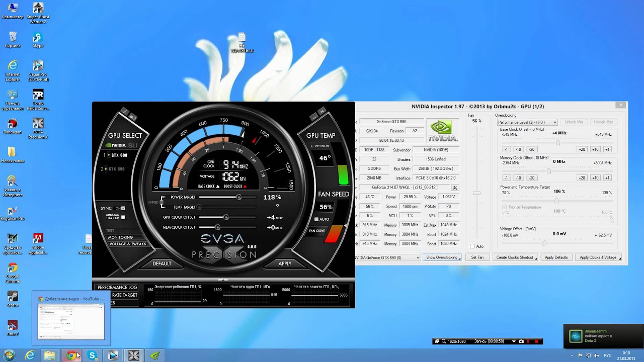Toggle the SYNC ON checkbox
Viewport: 644px width, 362px height.
coord(123,208)
